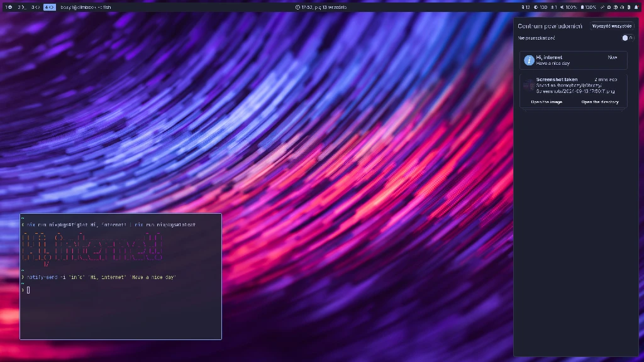Viewport: 644px width, 362px height.
Task: Click the Screenshot taken notification title
Action: click(557, 79)
